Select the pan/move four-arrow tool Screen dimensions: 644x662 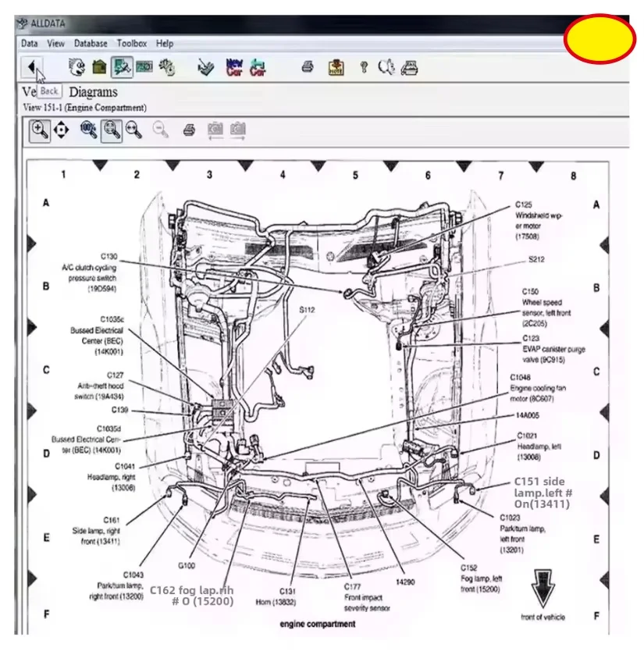pos(62,130)
